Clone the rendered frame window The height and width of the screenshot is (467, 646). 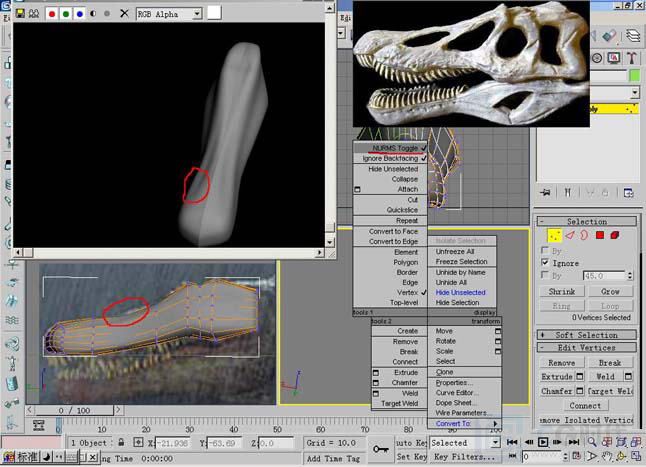(34, 14)
